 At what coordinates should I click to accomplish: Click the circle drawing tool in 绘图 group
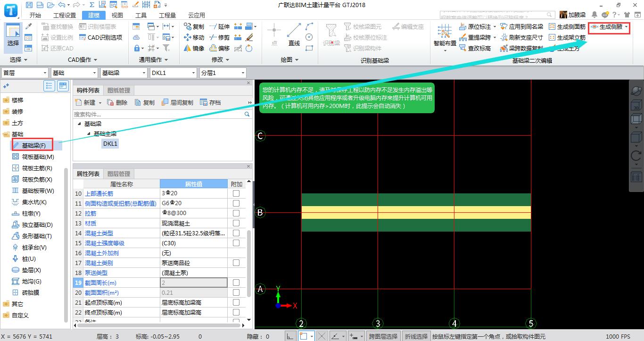[x=309, y=37]
